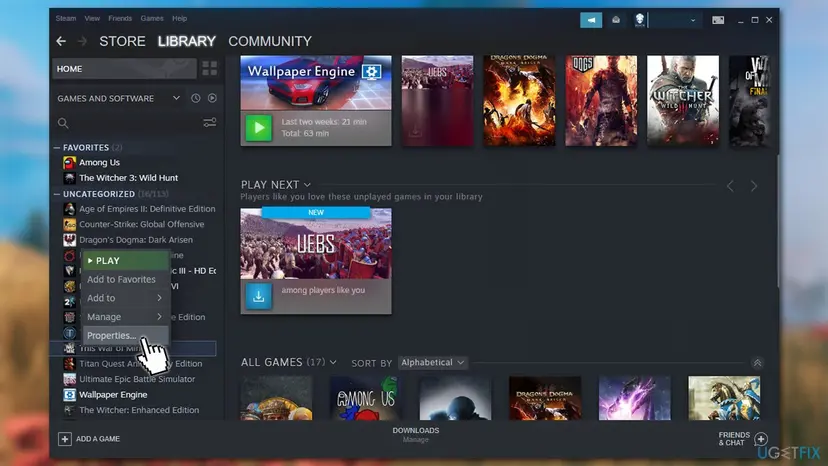Select The Witcher: Enhanced Edition
This screenshot has width=828, height=466.
coord(139,410)
